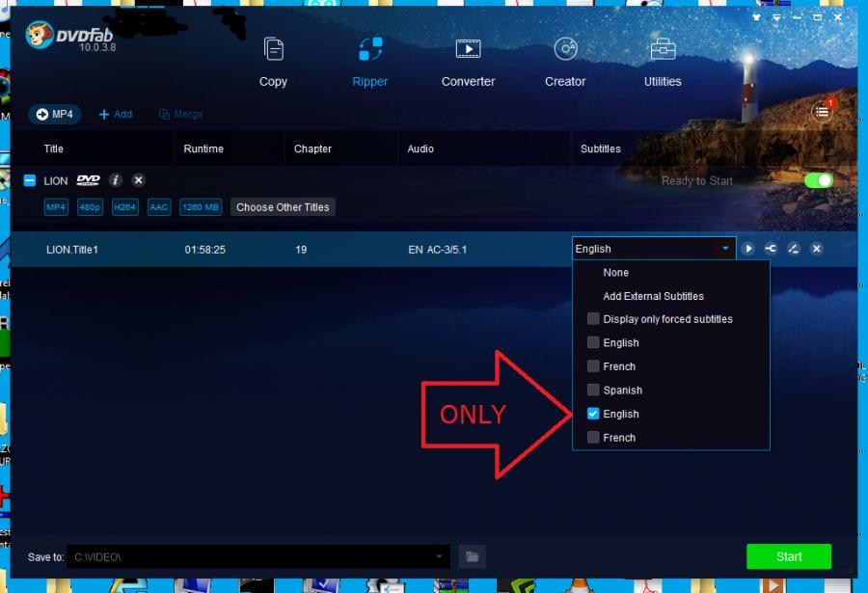Image resolution: width=868 pixels, height=593 pixels.
Task: Uncheck the checked English subtitle checkbox
Action: (593, 414)
